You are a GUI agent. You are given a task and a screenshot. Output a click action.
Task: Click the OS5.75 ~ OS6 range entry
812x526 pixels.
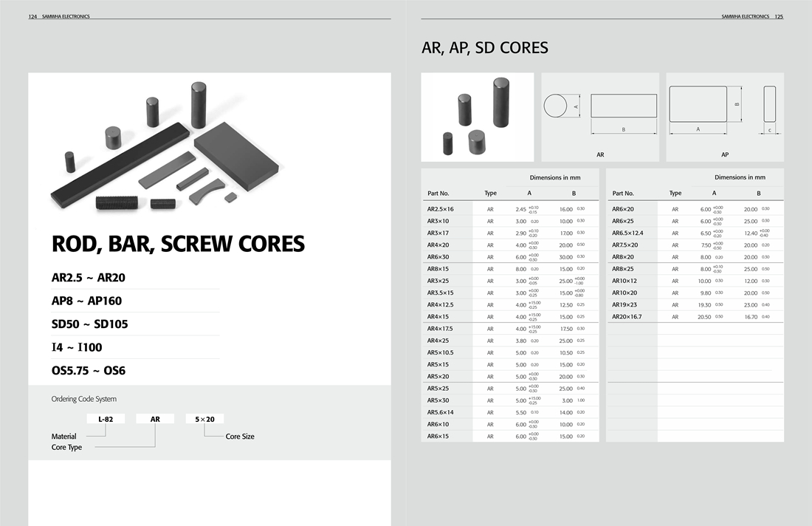(89, 370)
